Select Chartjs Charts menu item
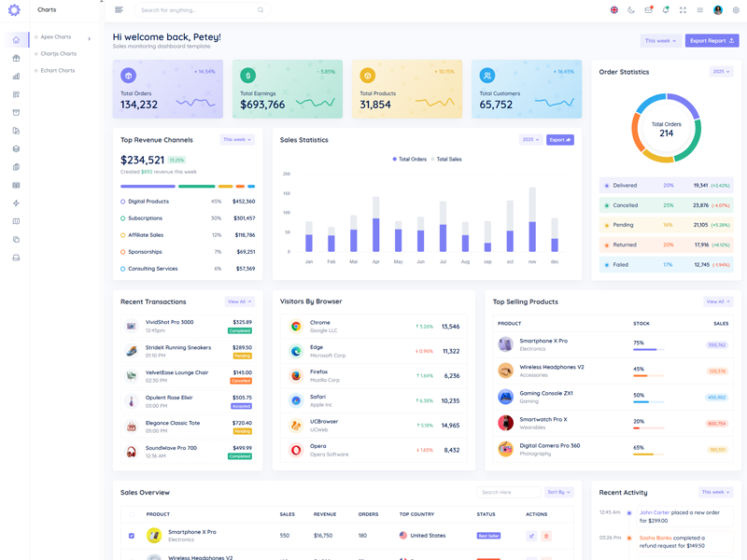The width and height of the screenshot is (747, 560). 58,54
